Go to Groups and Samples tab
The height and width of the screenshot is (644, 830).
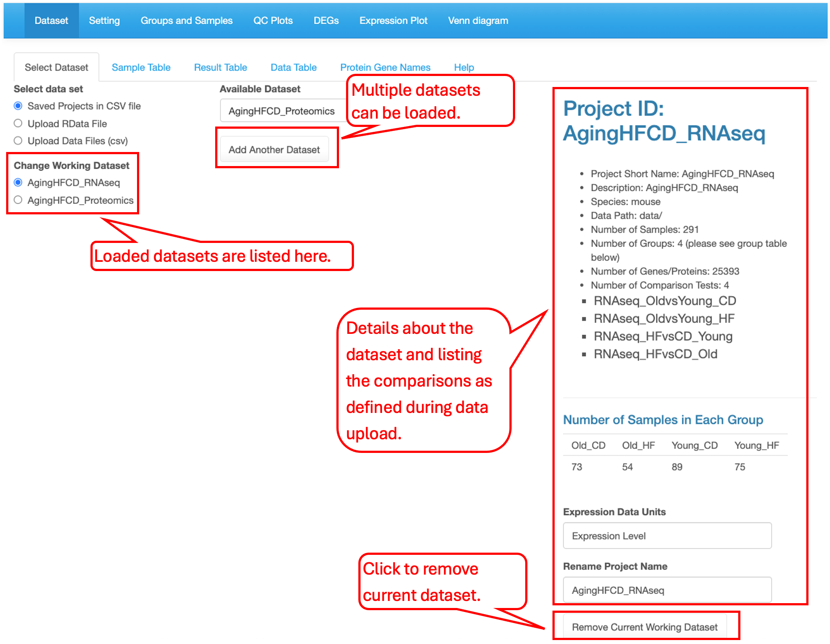(187, 21)
